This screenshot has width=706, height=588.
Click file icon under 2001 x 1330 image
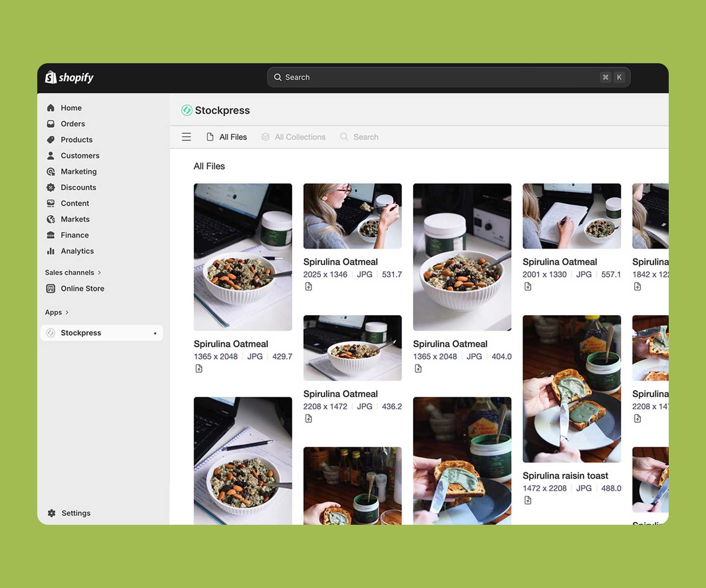pos(528,287)
